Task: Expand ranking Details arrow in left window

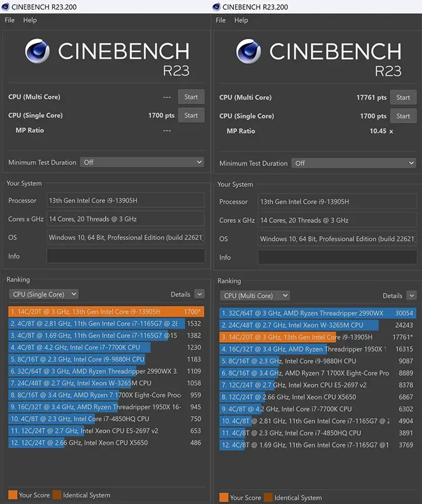Action: click(x=199, y=294)
